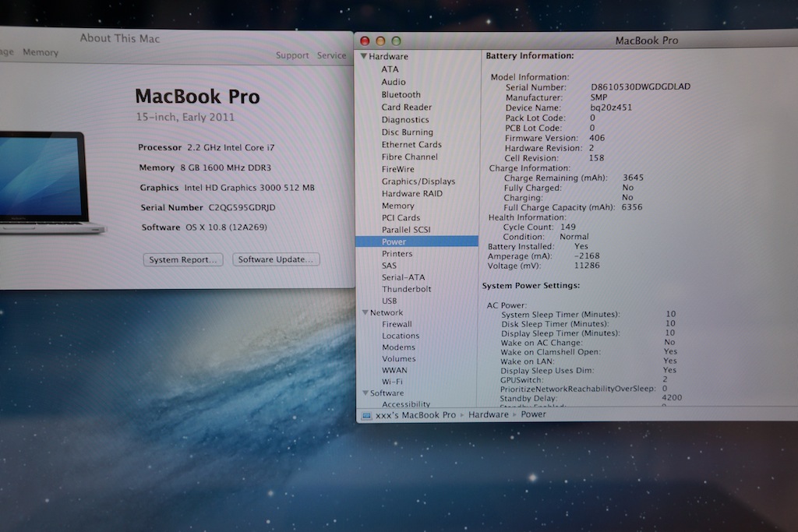Open the Service link in About This Mac
Viewport: 798px width, 532px height.
coord(331,55)
